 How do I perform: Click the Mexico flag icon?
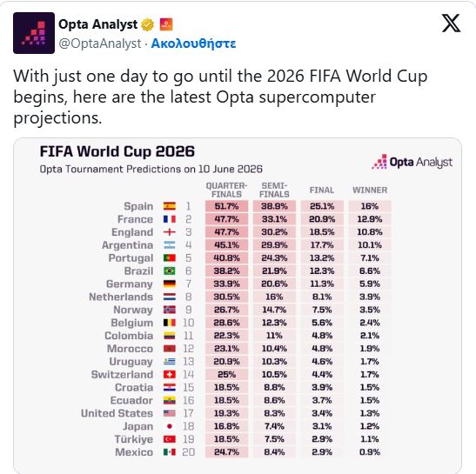pyautogui.click(x=170, y=452)
